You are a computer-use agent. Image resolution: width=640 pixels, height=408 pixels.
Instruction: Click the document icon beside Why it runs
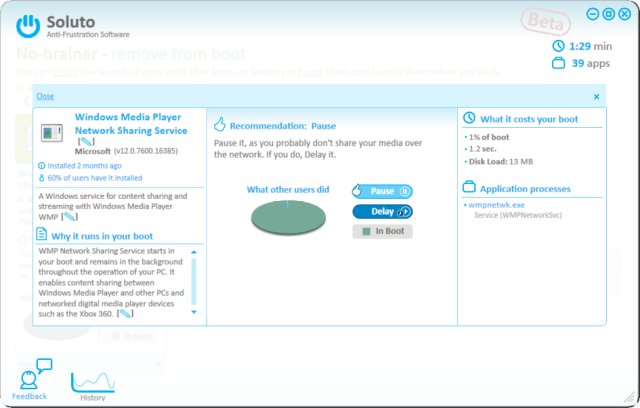pyautogui.click(x=41, y=234)
